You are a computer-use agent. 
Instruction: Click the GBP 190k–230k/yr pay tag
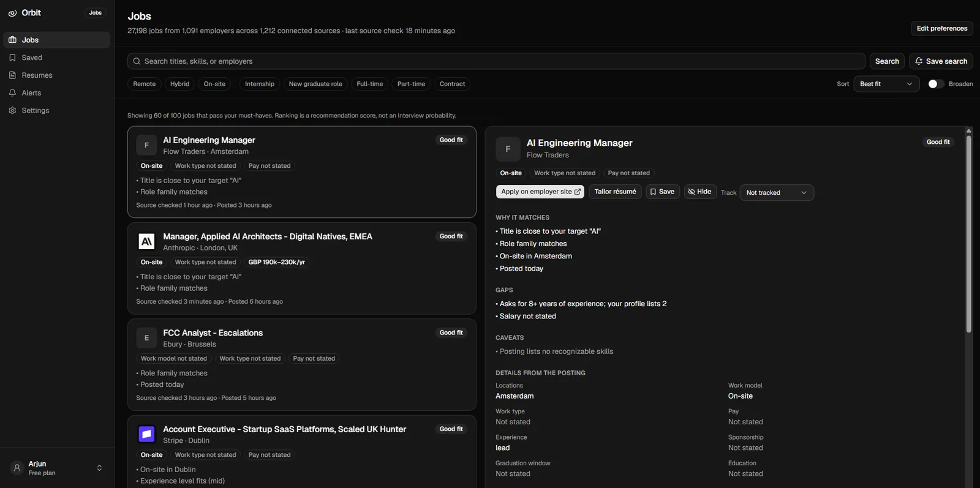[277, 262]
